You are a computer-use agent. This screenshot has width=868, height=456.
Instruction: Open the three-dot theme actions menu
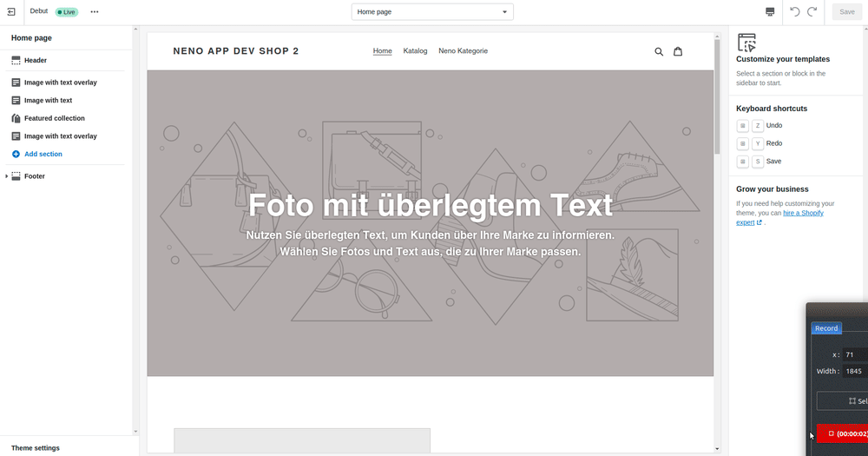point(95,11)
